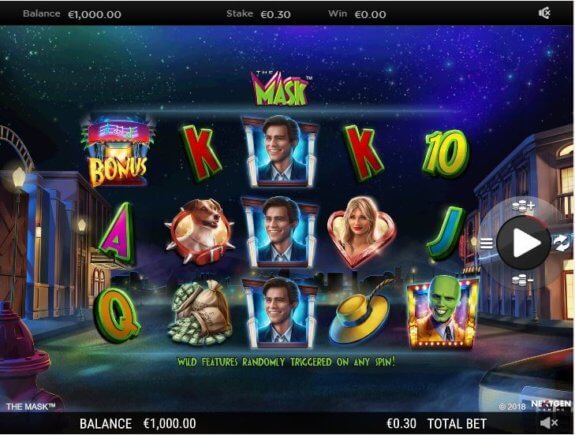Select the orange Q symbol
This screenshot has width=575, height=435.
(117, 315)
